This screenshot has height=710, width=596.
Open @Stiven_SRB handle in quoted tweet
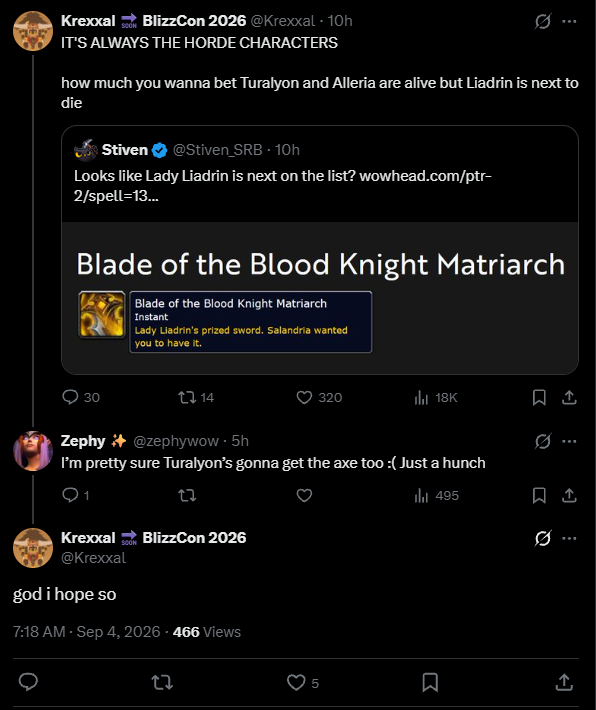click(x=217, y=150)
